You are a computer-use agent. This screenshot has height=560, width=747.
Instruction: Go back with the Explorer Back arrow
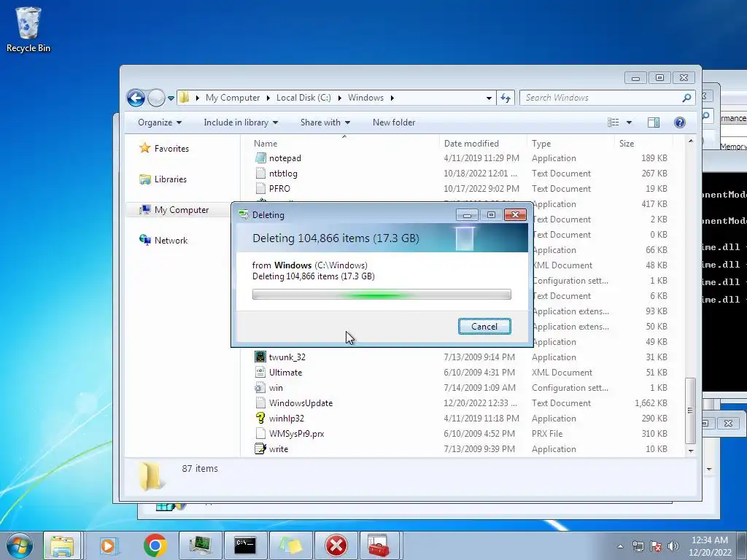click(x=136, y=98)
